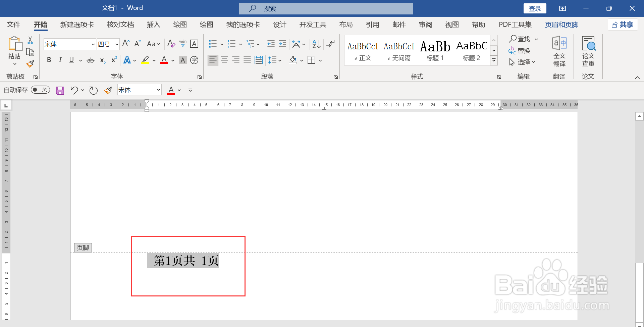Screen dimensions: 644x327
Task: Click the search box in title bar
Action: 326,8
